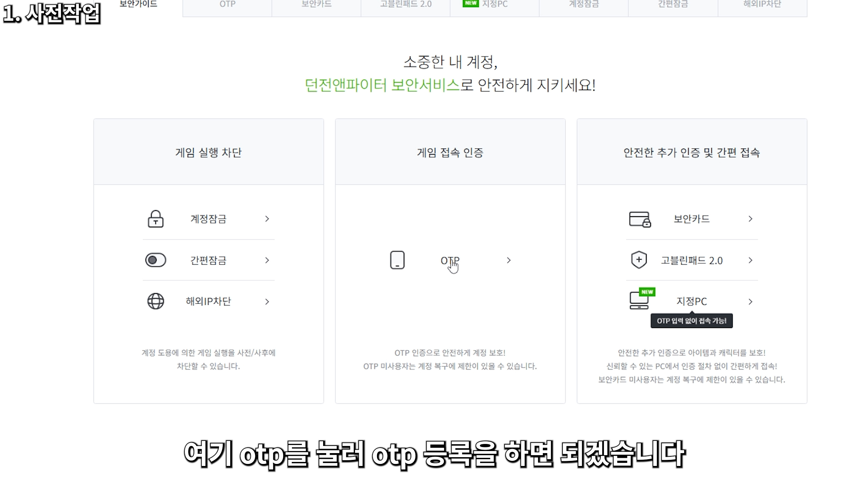Click the green NEW badge above the computer icon
Viewport: 868px width, 488px height.
647,292
